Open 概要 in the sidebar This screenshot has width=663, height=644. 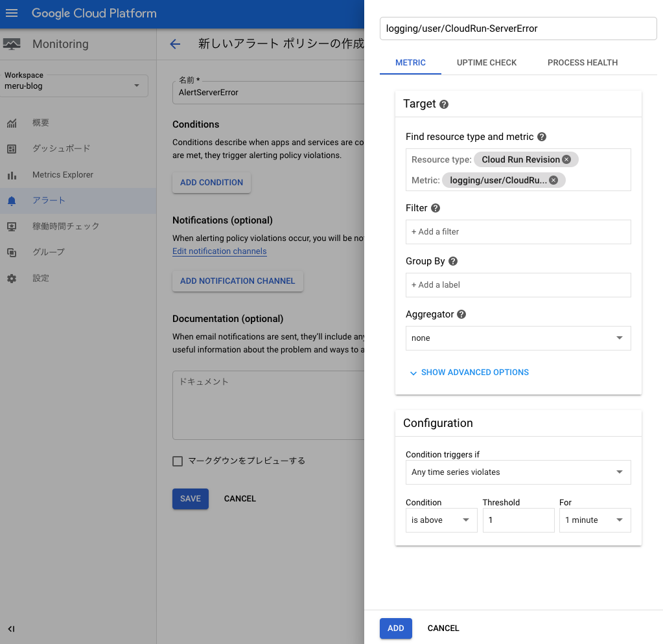[78, 123]
